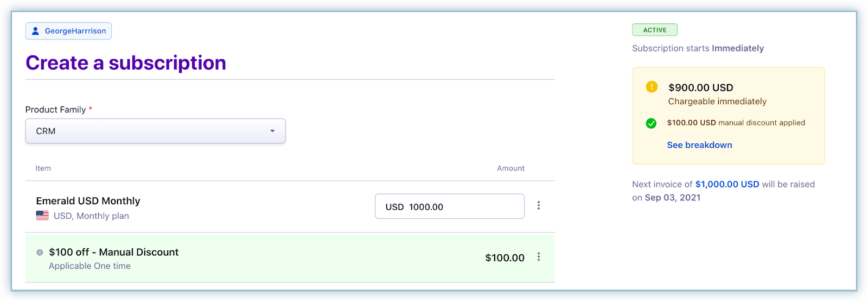868x302 pixels.
Task: Open the GeorgeHarrrison customer name
Action: pos(75,31)
